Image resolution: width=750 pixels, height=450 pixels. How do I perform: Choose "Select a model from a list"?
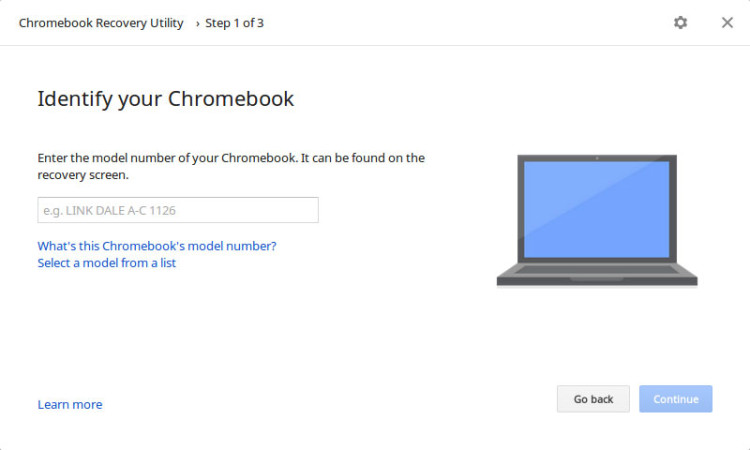(x=107, y=263)
